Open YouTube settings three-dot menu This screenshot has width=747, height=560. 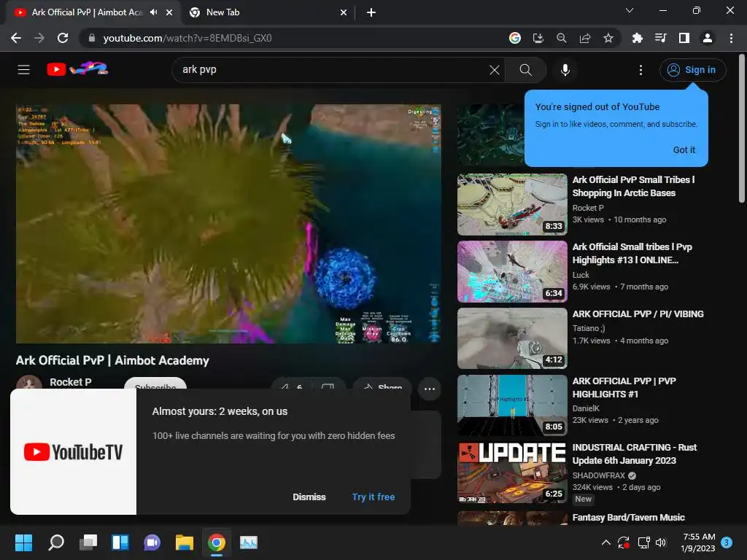point(640,70)
